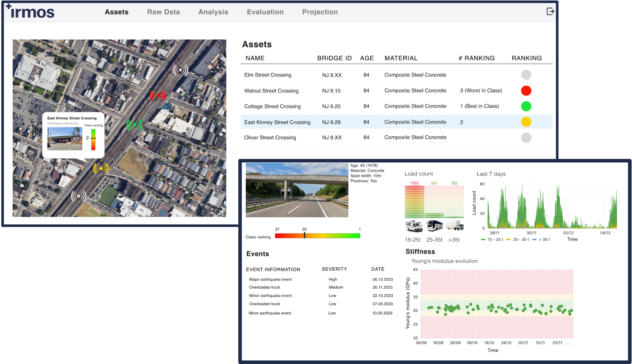This screenshot has width=632, height=364.
Task: Switch to the Projection tab
Action: tap(320, 12)
